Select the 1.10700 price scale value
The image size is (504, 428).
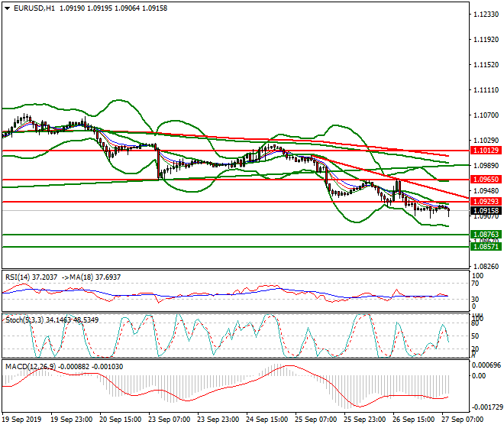[486, 115]
